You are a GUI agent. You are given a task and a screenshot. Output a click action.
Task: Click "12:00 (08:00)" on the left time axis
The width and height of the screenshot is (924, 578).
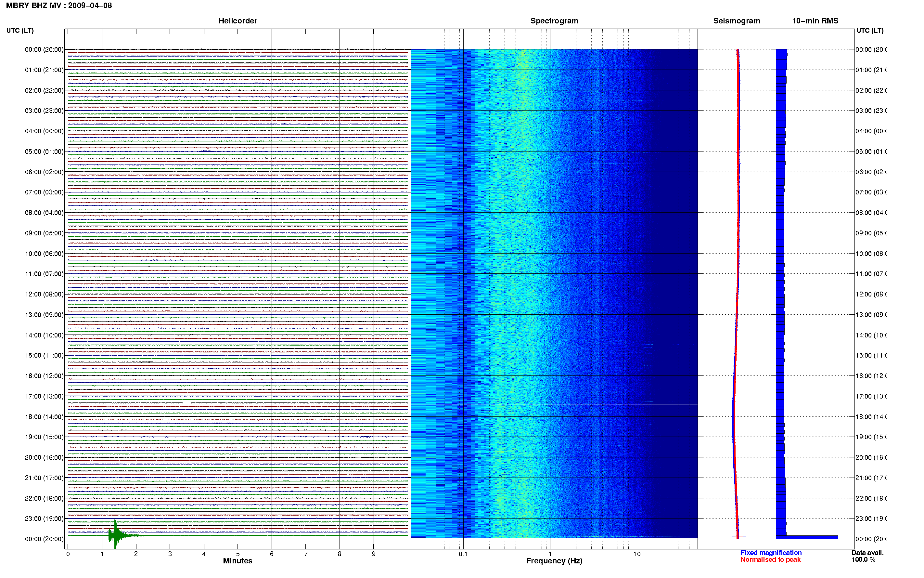[44, 294]
